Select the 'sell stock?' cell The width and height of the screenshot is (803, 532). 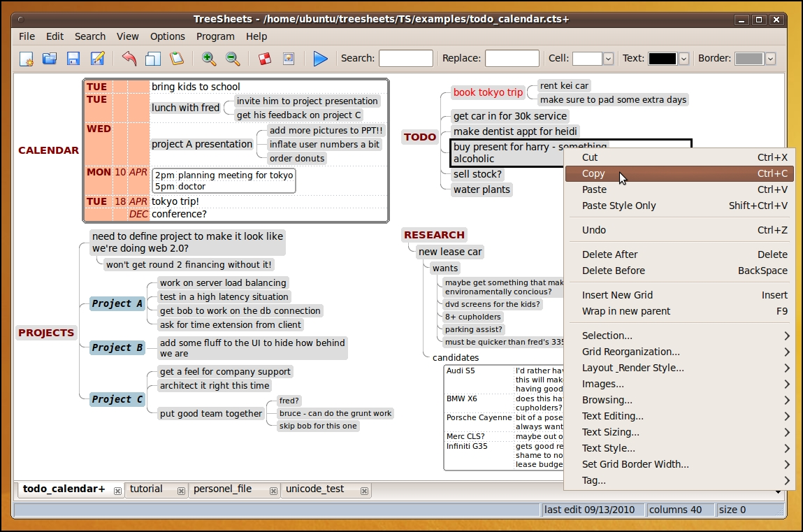point(477,175)
